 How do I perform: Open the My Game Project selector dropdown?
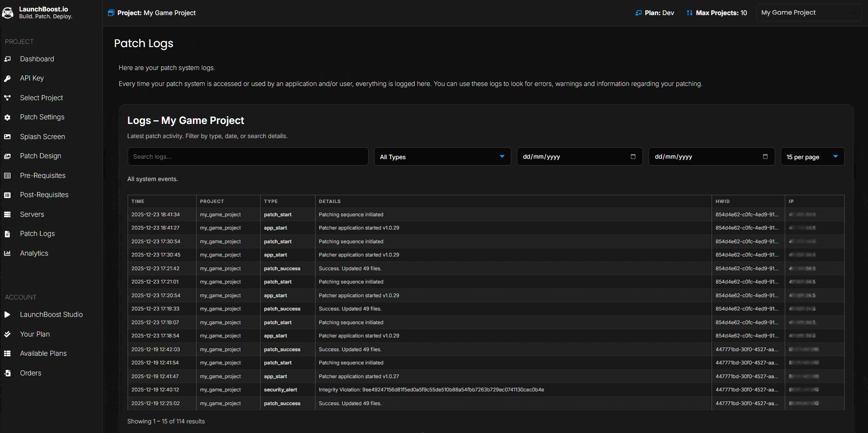tap(809, 13)
